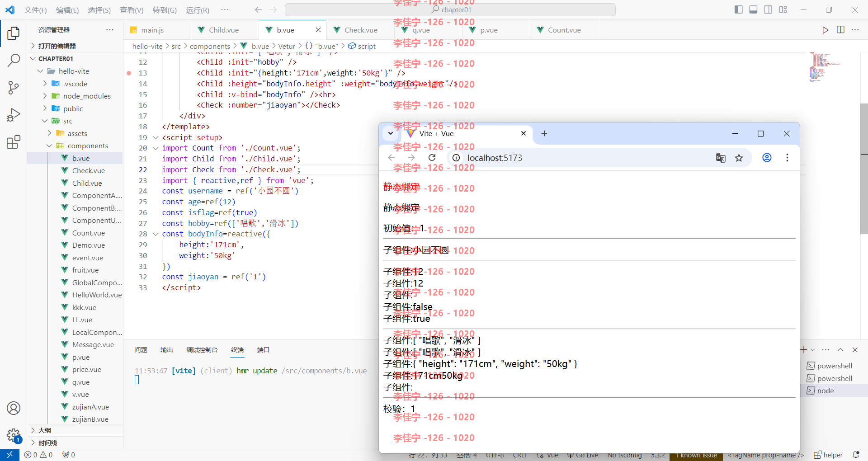The height and width of the screenshot is (461, 868).
Task: Reload the localhost page in browser
Action: tap(432, 158)
